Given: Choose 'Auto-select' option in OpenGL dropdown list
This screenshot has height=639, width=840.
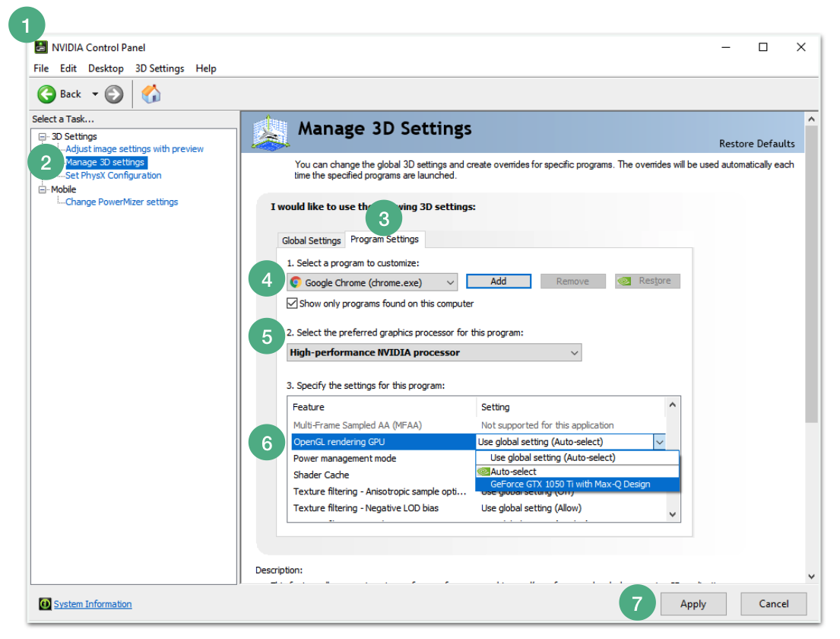Looking at the screenshot, I should (578, 472).
